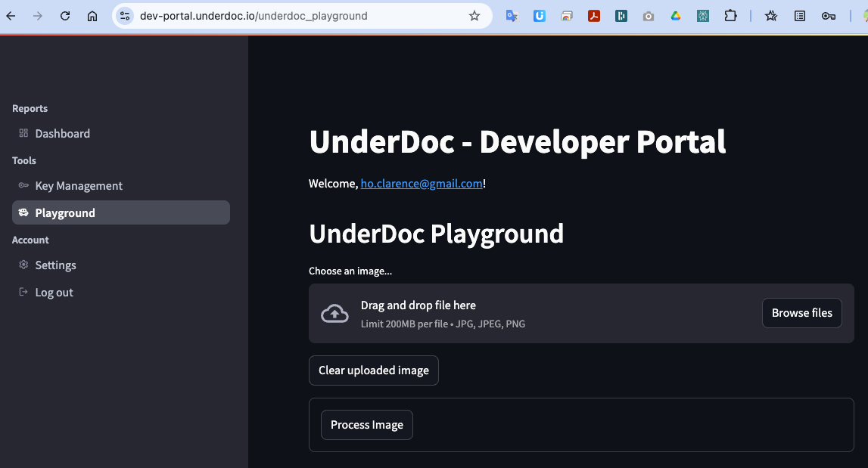Image resolution: width=868 pixels, height=468 pixels.
Task: Open the ho.clarence@gmail.com email link
Action: coord(422,184)
